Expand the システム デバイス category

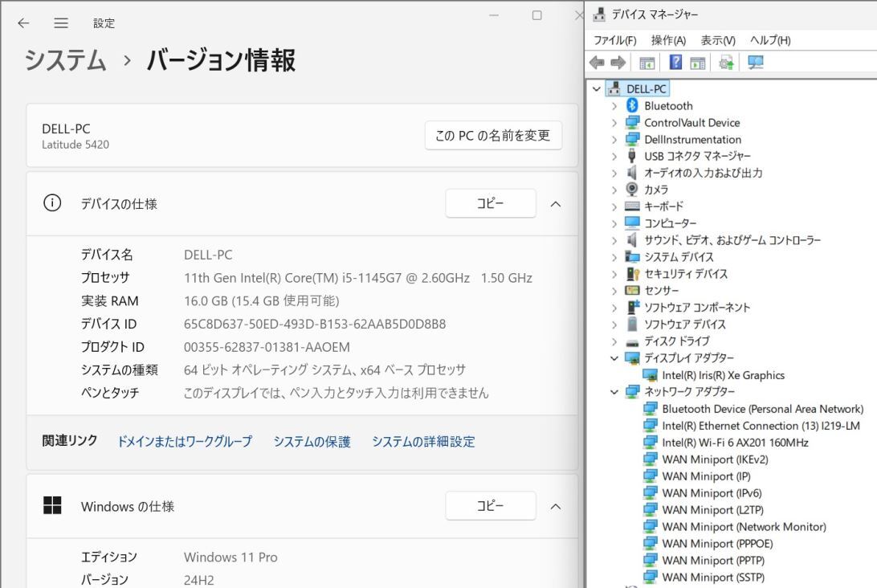coord(614,257)
